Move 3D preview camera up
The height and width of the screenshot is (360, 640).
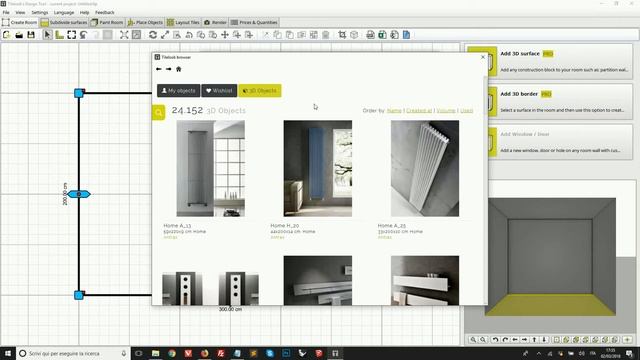click(535, 340)
